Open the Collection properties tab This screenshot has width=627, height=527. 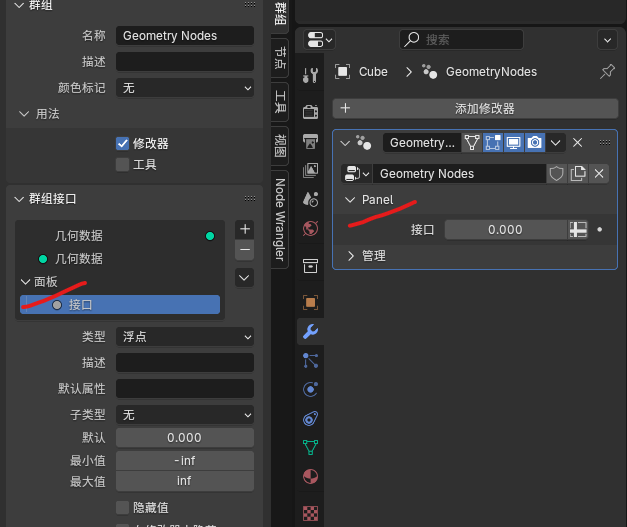tap(310, 265)
